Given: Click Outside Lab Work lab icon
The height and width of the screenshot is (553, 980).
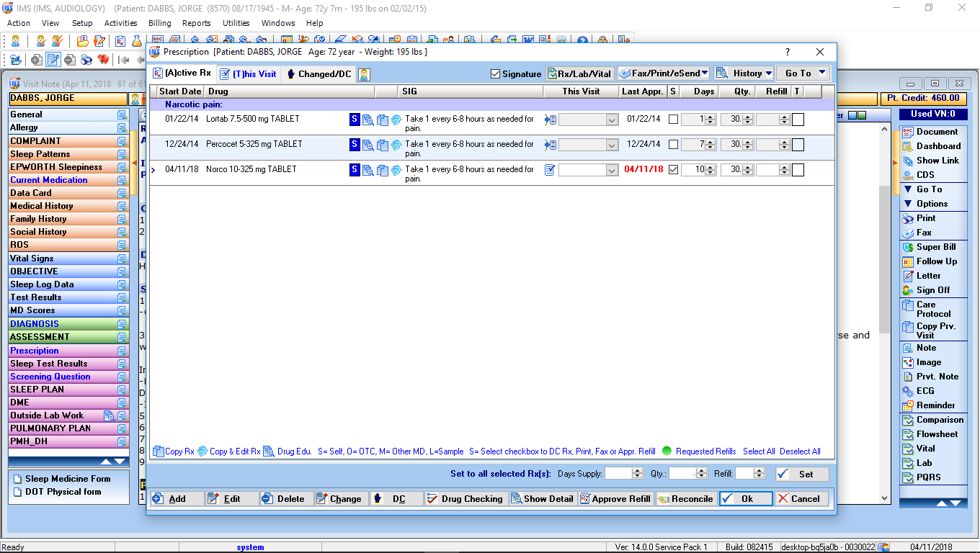Looking at the screenshot, I should (x=109, y=415).
